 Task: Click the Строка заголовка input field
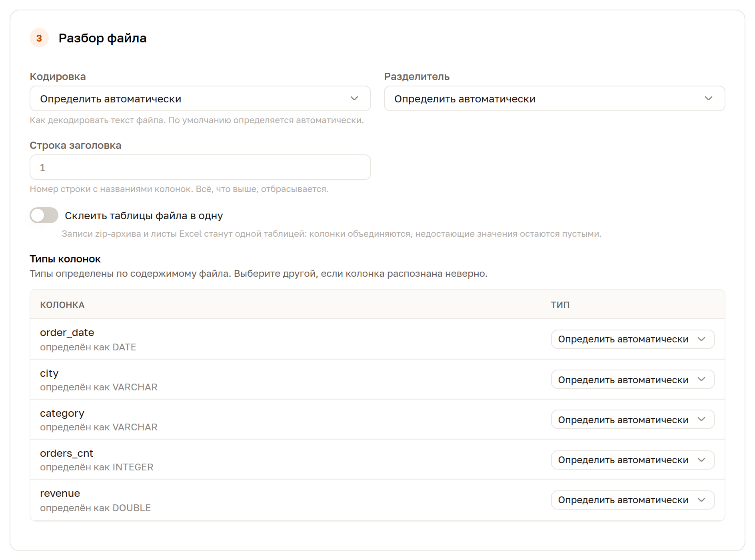pyautogui.click(x=200, y=167)
